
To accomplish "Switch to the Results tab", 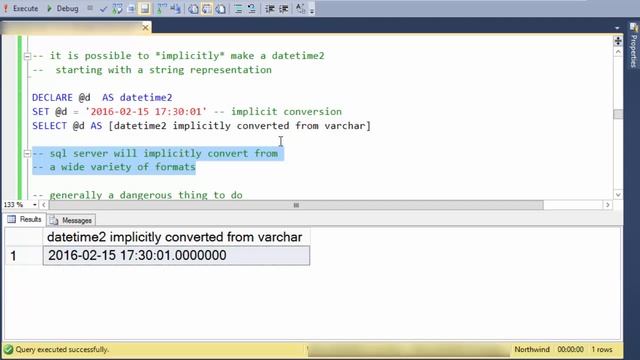I will coord(24,220).
